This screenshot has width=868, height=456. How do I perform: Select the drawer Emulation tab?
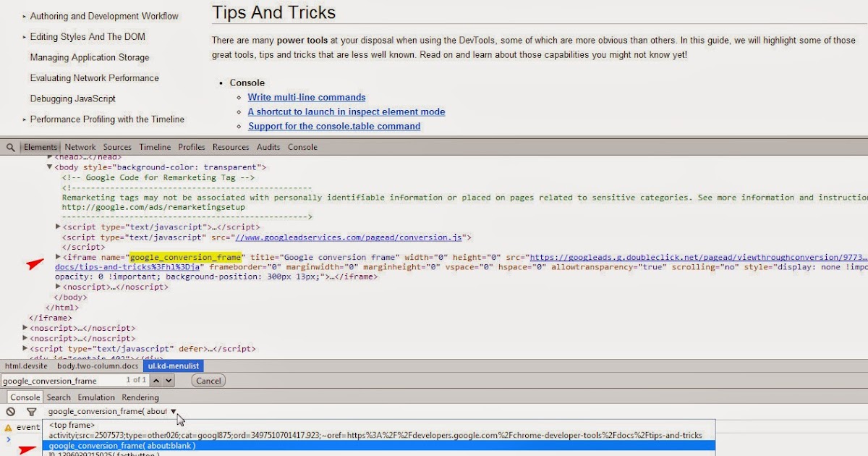pyautogui.click(x=96, y=397)
